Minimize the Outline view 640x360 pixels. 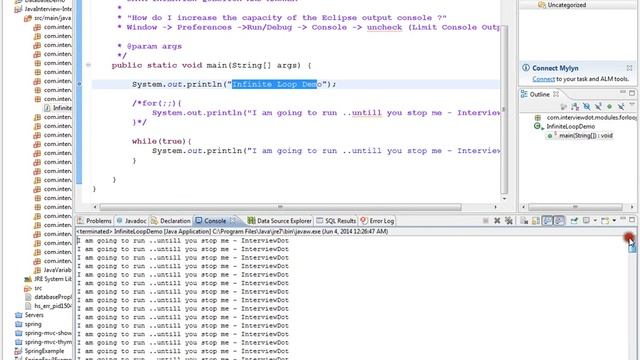click(623, 93)
